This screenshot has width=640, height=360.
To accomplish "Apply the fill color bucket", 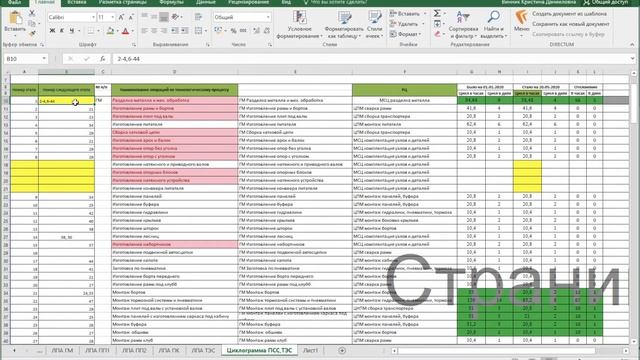I will (x=110, y=31).
